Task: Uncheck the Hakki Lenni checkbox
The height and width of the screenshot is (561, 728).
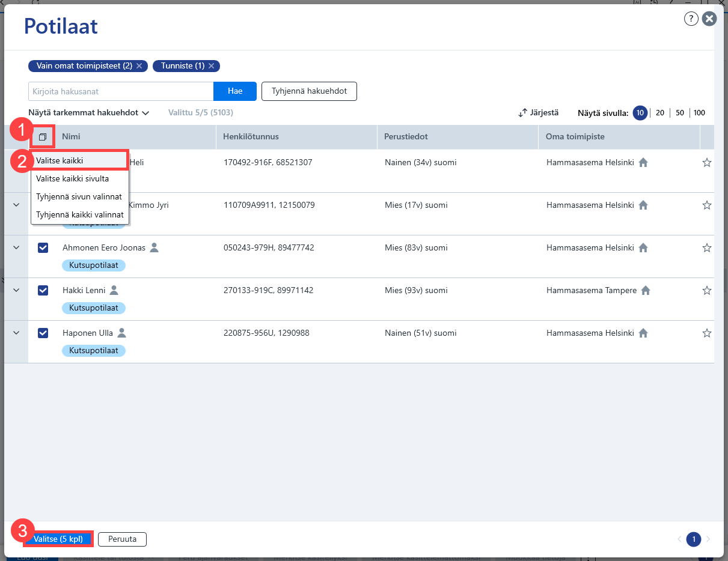Action: pyautogui.click(x=43, y=290)
